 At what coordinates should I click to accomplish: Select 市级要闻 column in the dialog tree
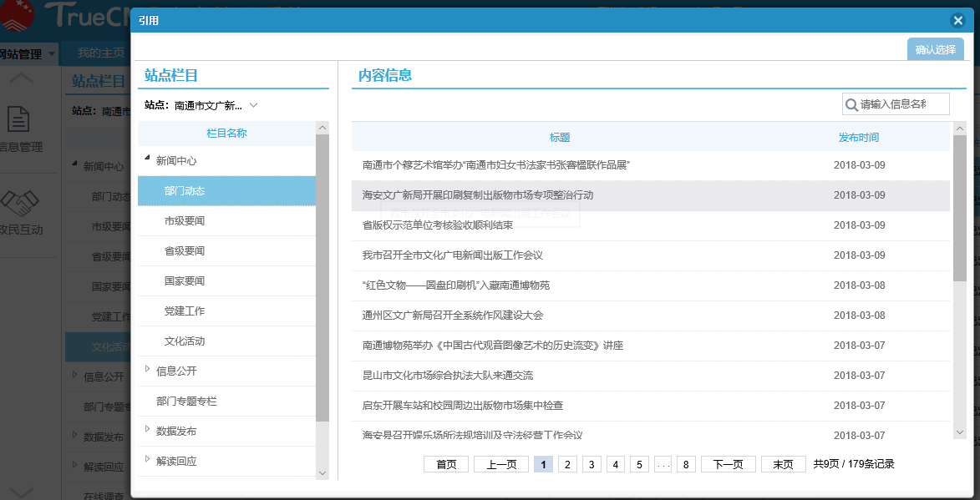pos(227,221)
